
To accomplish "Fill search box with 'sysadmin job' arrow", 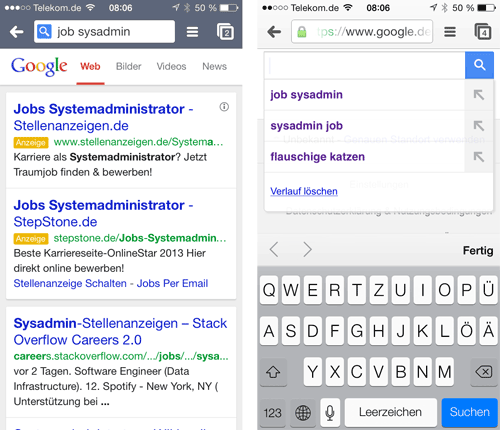I will coord(479,126).
